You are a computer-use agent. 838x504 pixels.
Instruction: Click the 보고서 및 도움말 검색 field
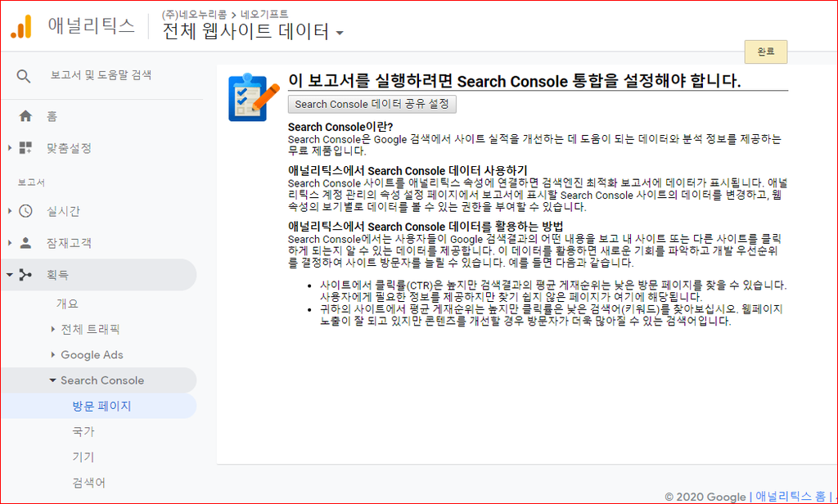tap(101, 75)
